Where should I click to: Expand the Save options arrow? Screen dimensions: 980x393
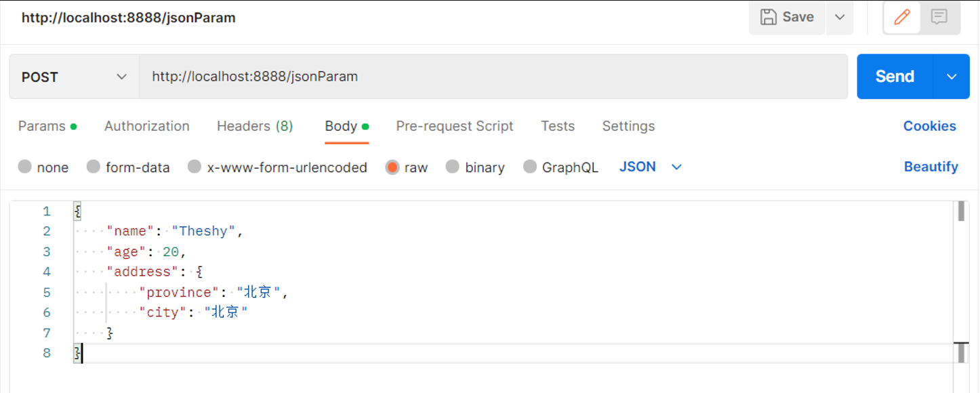[x=840, y=17]
